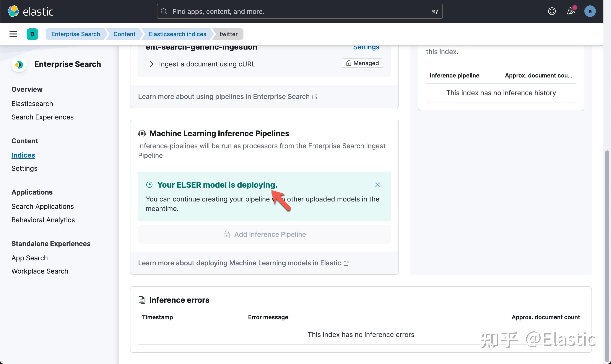The height and width of the screenshot is (364, 611).
Task: Open the navigation hamburger menu
Action: pos(13,34)
